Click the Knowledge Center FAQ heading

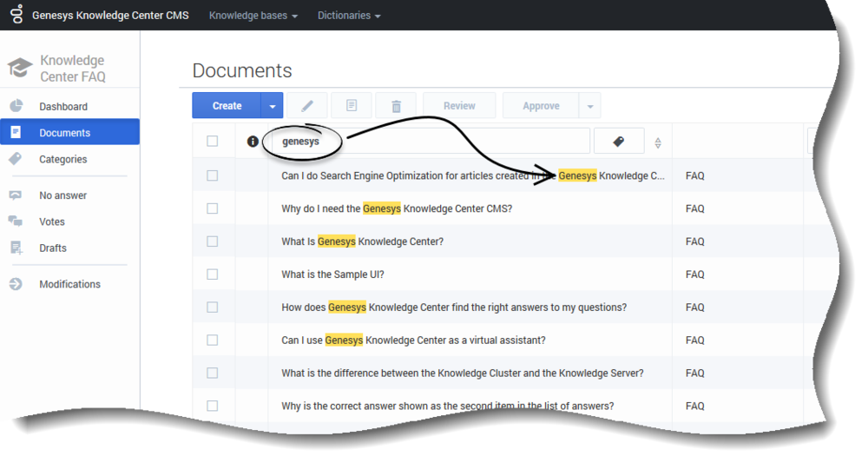(x=73, y=68)
